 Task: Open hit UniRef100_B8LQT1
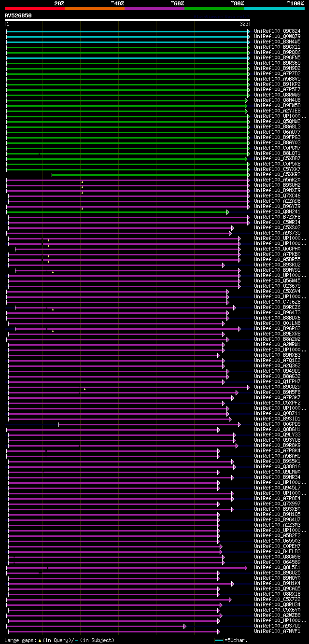point(277,153)
